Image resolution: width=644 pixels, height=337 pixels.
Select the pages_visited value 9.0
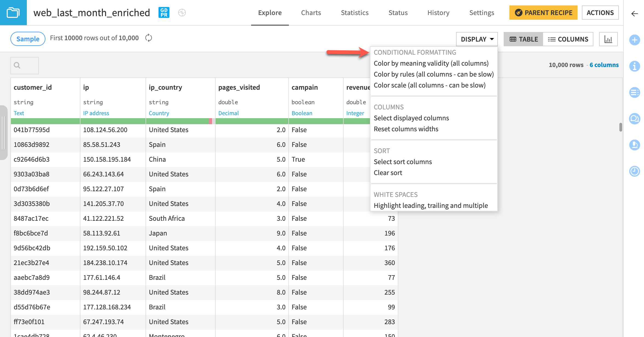click(x=252, y=233)
